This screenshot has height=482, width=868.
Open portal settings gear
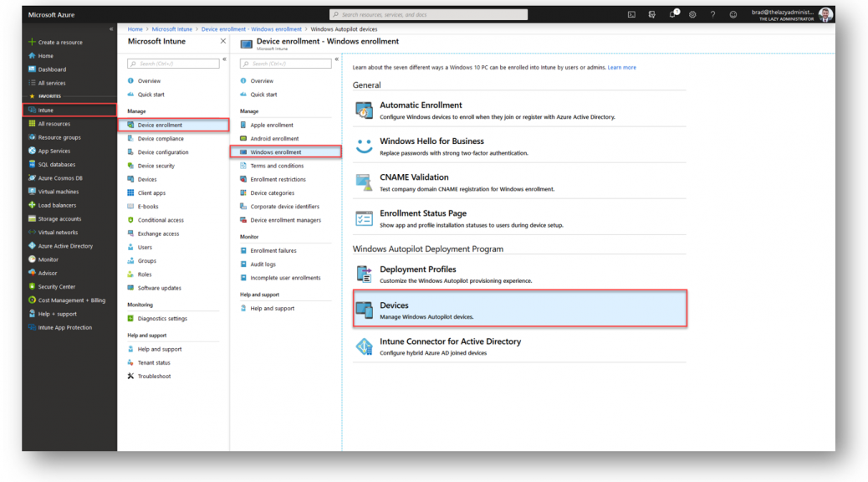coord(692,15)
